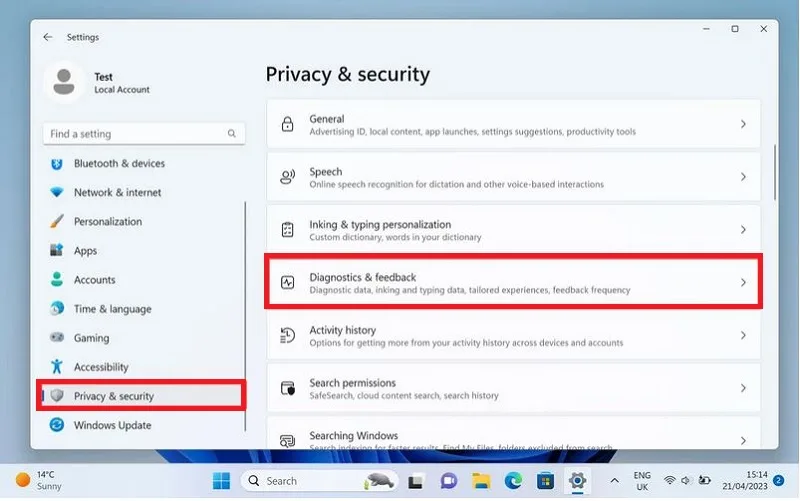This screenshot has height=501, width=800.
Task: Click the Windows Start button
Action: pos(221,481)
